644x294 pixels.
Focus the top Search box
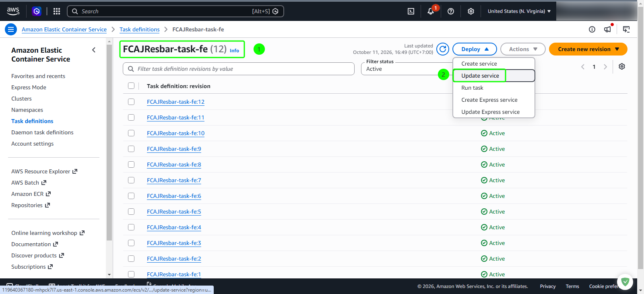175,11
